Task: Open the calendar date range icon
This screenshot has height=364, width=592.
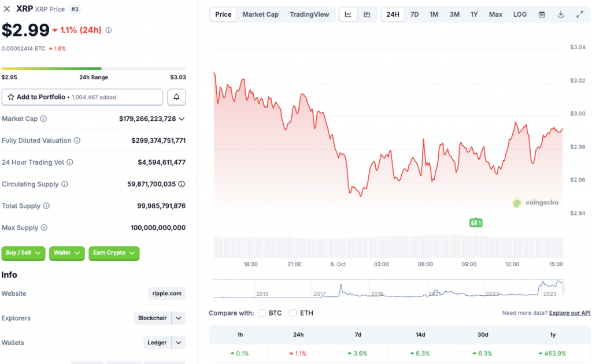Action: pyautogui.click(x=542, y=14)
